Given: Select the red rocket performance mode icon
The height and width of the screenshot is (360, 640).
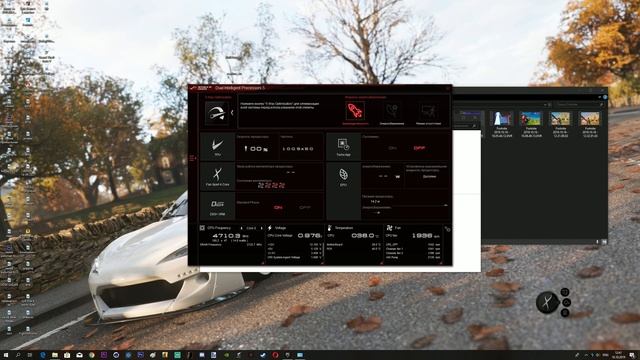Looking at the screenshot, I should click(x=355, y=111).
